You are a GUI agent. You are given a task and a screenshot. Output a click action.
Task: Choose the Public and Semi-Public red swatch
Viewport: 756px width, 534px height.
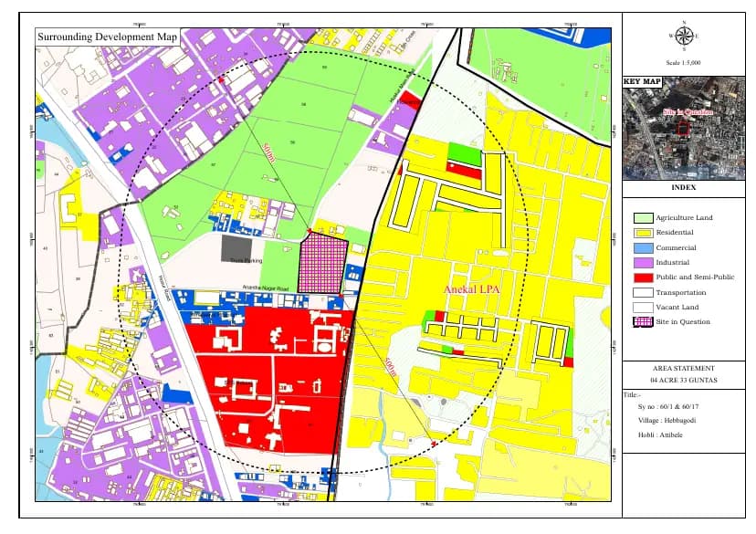click(643, 277)
